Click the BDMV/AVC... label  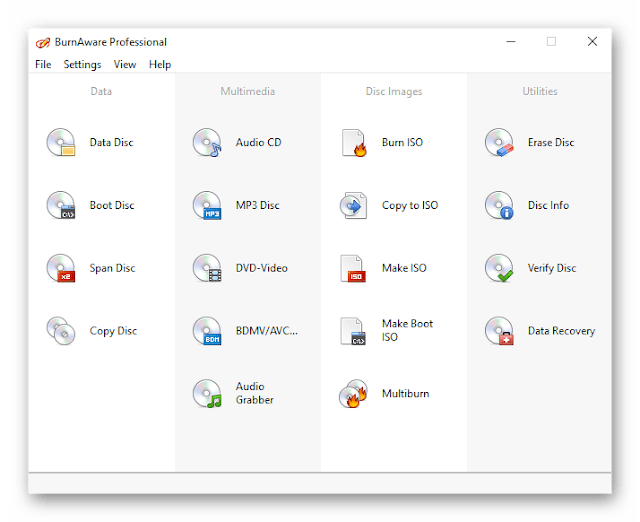pyautogui.click(x=267, y=331)
